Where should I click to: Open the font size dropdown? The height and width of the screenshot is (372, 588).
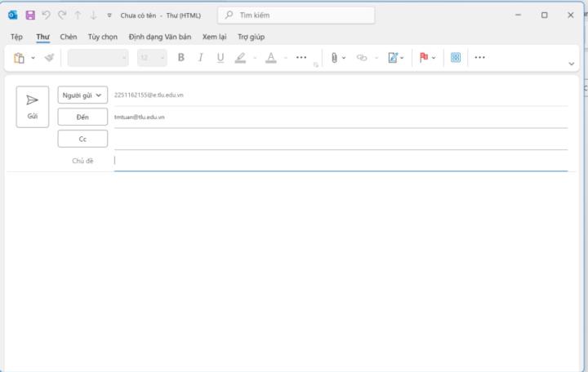[x=152, y=58]
